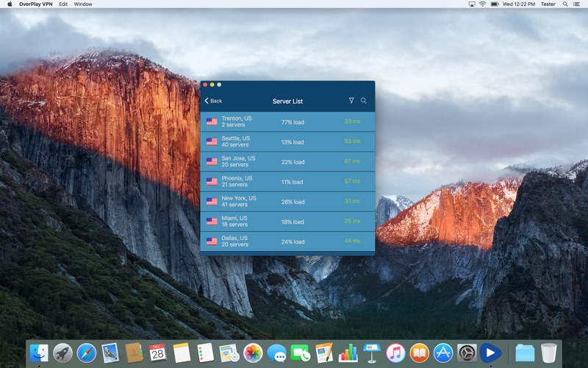Open Contacts from the Dock
Screen dimensions: 588x368
(x=134, y=353)
